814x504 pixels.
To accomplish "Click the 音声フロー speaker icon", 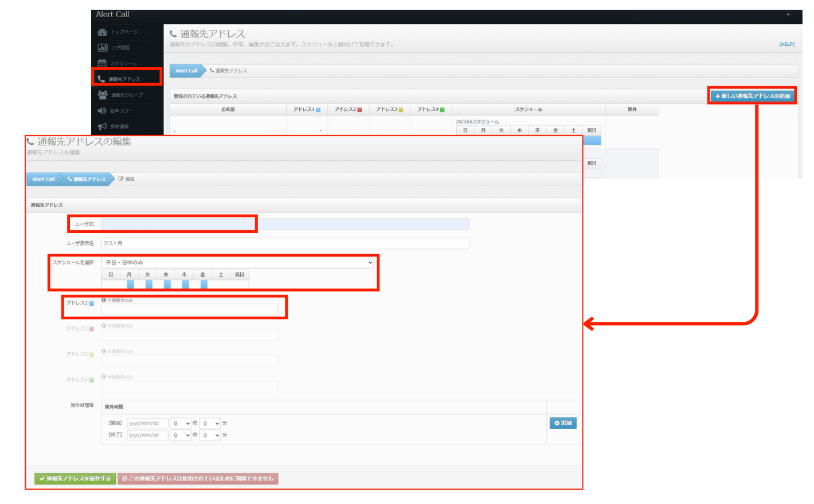I will click(102, 111).
